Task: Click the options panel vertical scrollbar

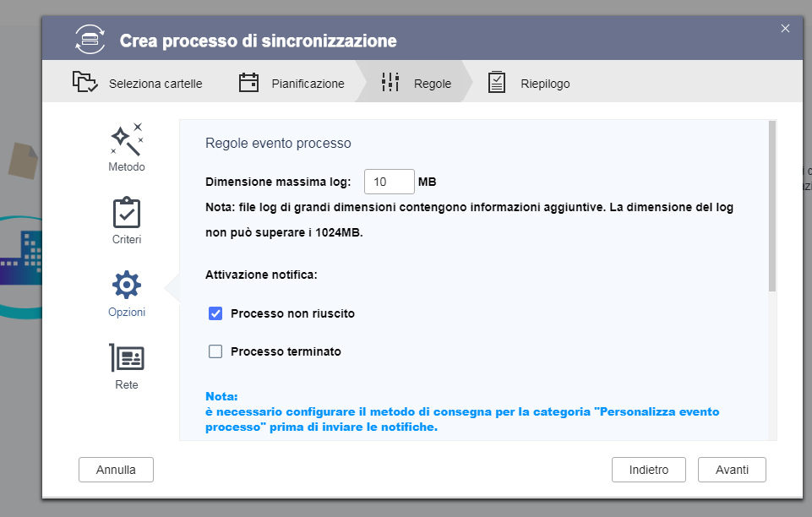Action: 771,207
